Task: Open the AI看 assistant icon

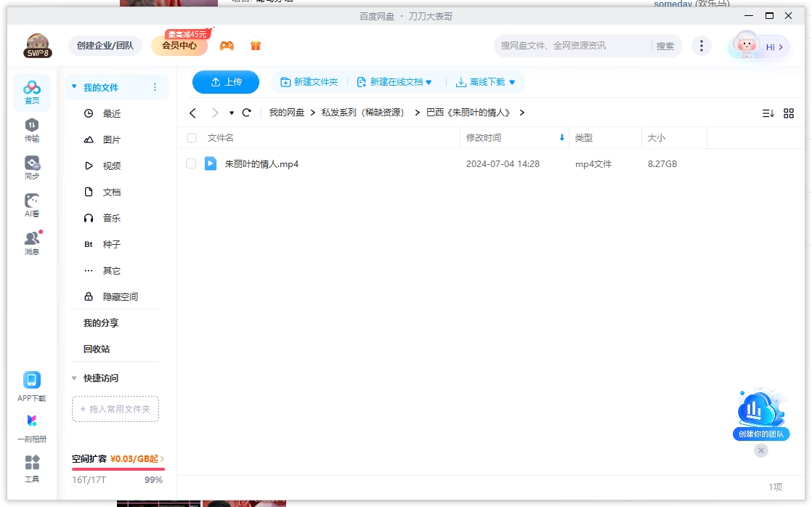Action: tap(31, 206)
